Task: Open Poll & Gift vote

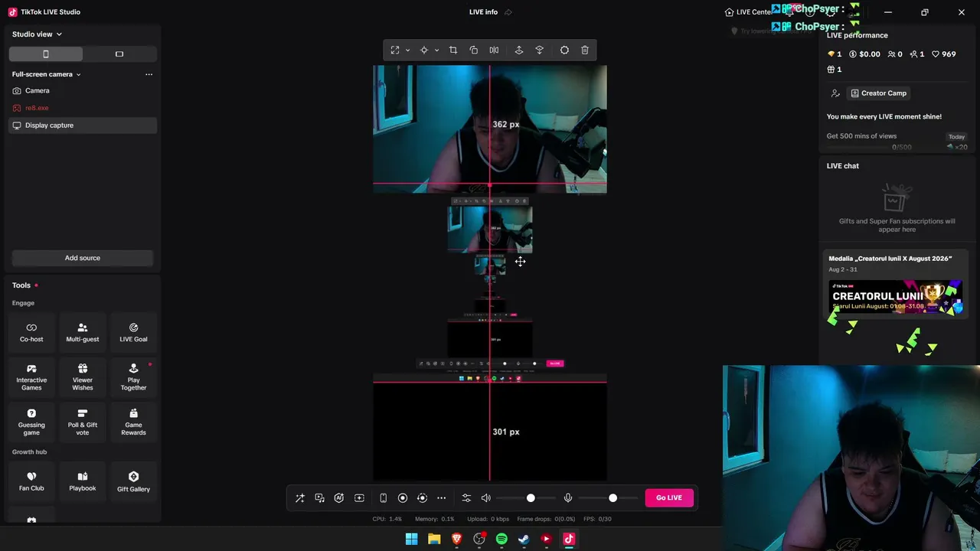Action: [x=83, y=422]
